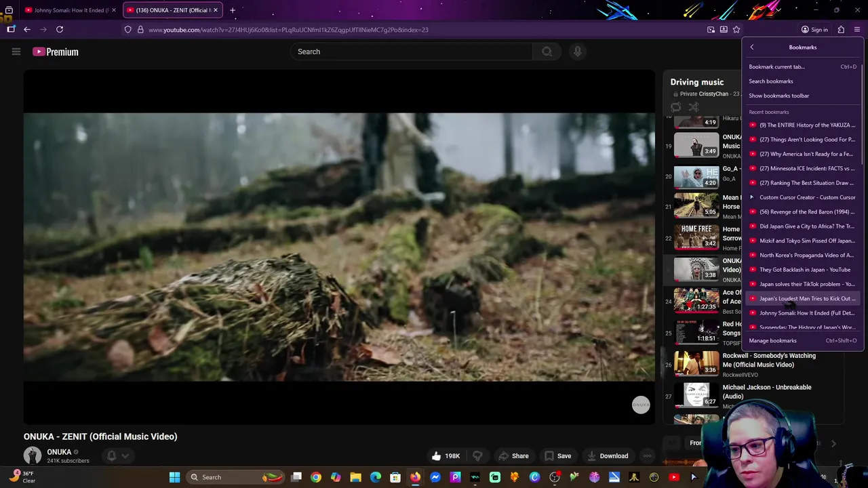Go back in bookmarks menu panel
This screenshot has height=488, width=868.
click(x=751, y=47)
